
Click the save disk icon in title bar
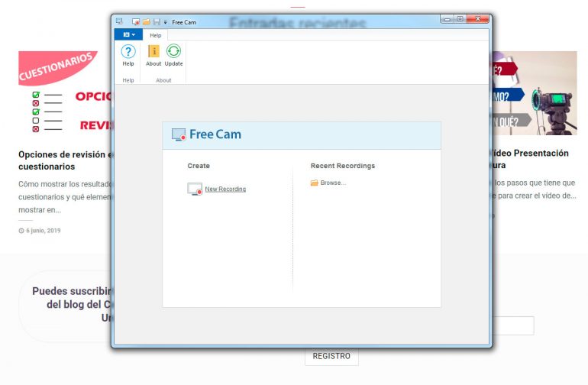coord(157,21)
